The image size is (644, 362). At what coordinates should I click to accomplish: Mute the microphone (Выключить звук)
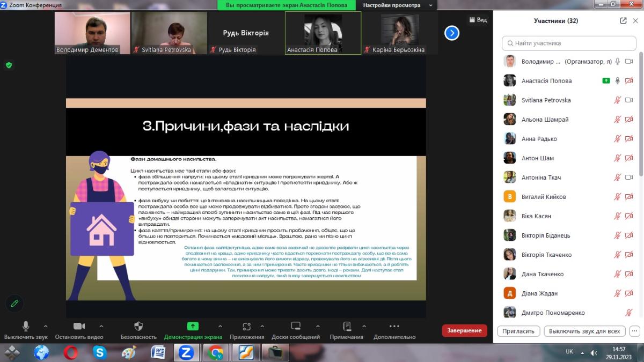[26, 327]
